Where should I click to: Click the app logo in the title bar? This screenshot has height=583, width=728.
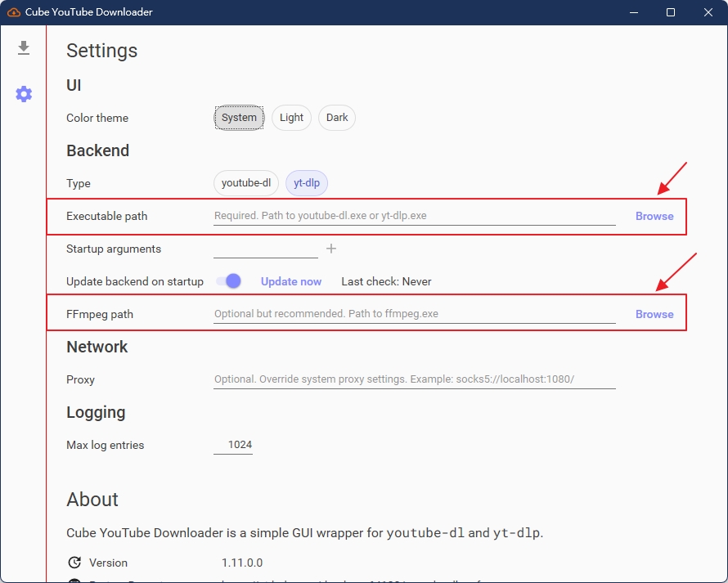pos(13,12)
